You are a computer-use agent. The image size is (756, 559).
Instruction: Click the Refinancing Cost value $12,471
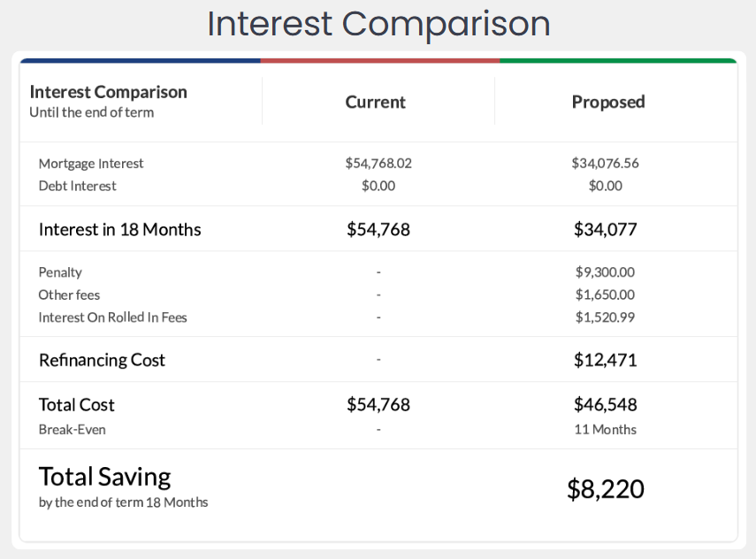(x=606, y=360)
